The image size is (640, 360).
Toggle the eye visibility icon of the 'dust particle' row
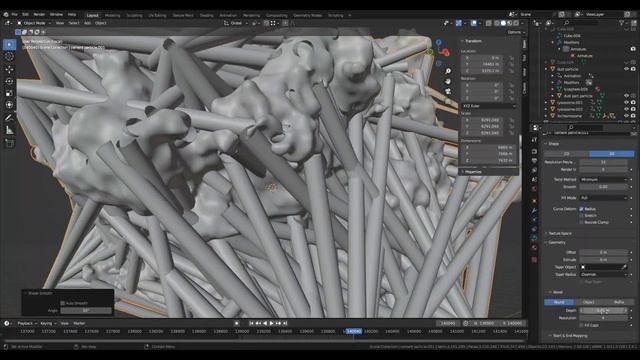[627, 69]
